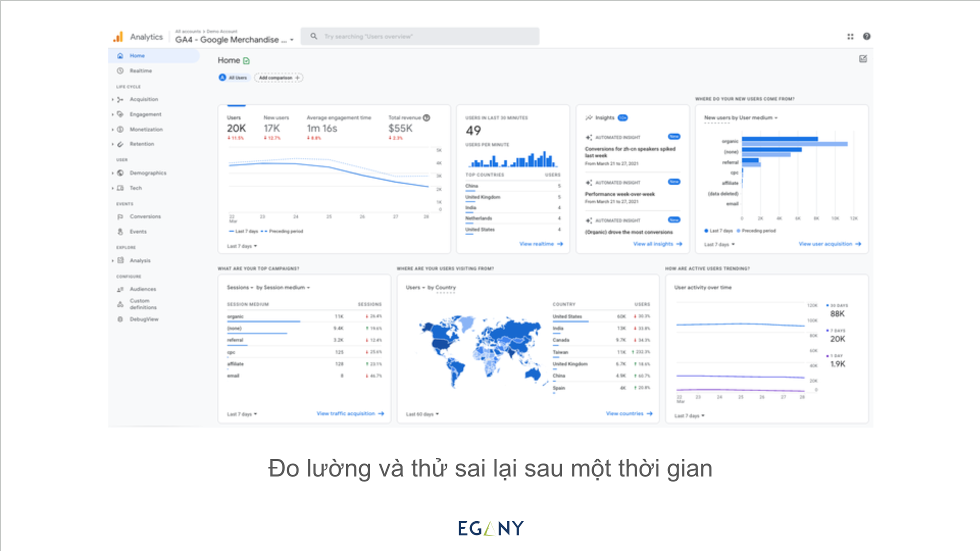Click the Google Analytics logo icon
The width and height of the screenshot is (980, 551).
click(118, 36)
